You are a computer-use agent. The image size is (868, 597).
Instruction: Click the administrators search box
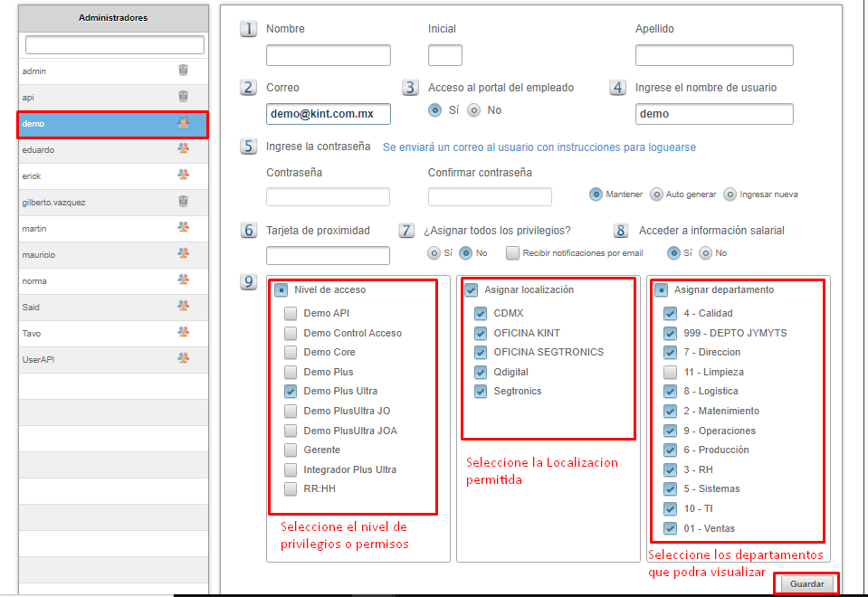pos(115,45)
